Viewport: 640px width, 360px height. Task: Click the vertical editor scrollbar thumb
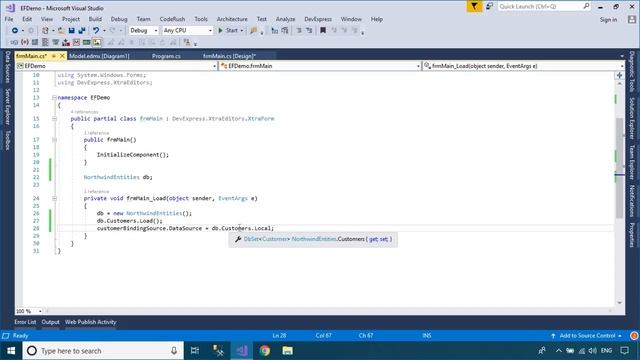tap(620, 168)
